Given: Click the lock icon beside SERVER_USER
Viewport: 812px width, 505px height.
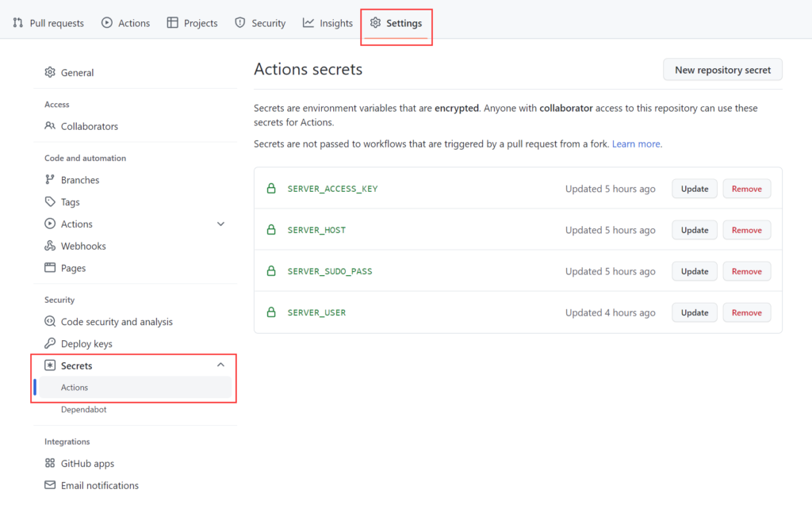Looking at the screenshot, I should 271,312.
